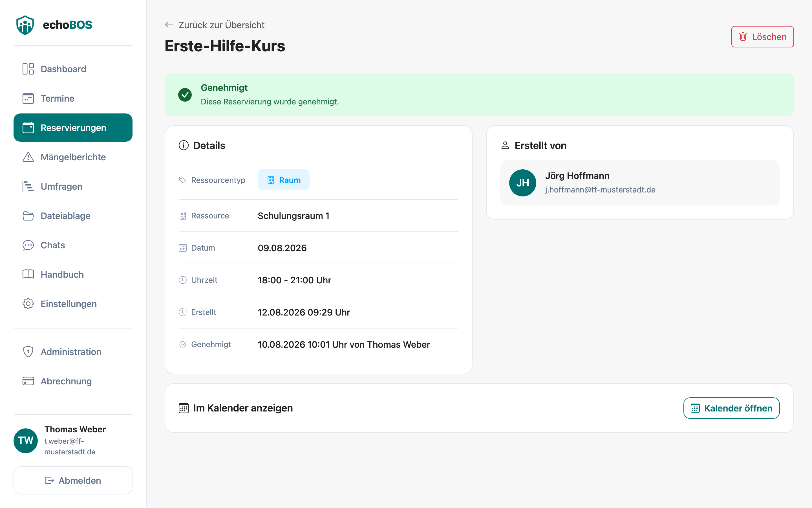Click the Thomas Weber name in sidebar footer
This screenshot has height=508, width=812.
75,429
